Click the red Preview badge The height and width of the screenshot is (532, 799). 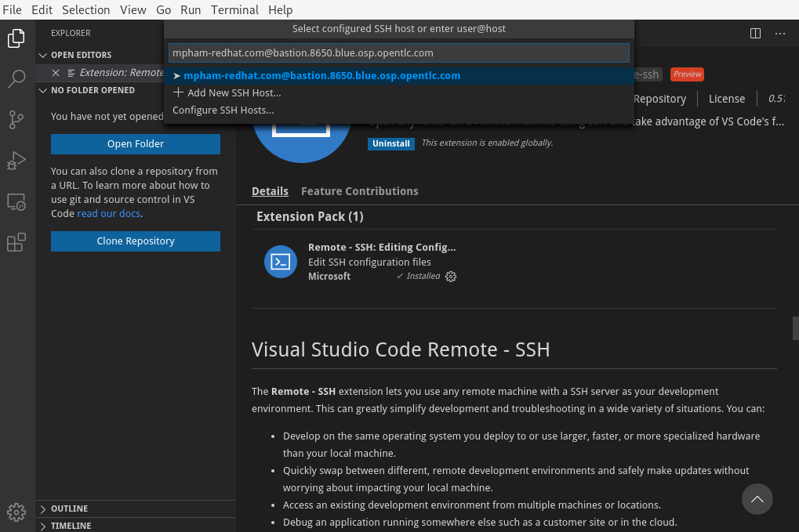click(x=687, y=74)
